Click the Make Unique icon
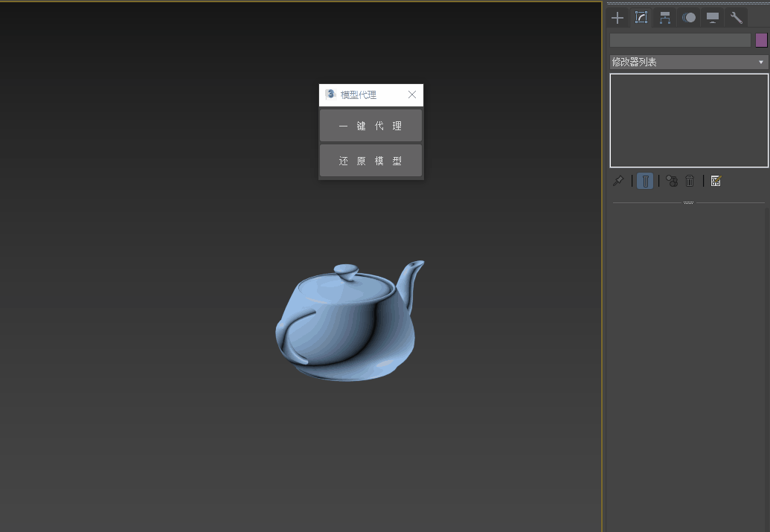Screen dimensions: 770x532 [672, 181]
